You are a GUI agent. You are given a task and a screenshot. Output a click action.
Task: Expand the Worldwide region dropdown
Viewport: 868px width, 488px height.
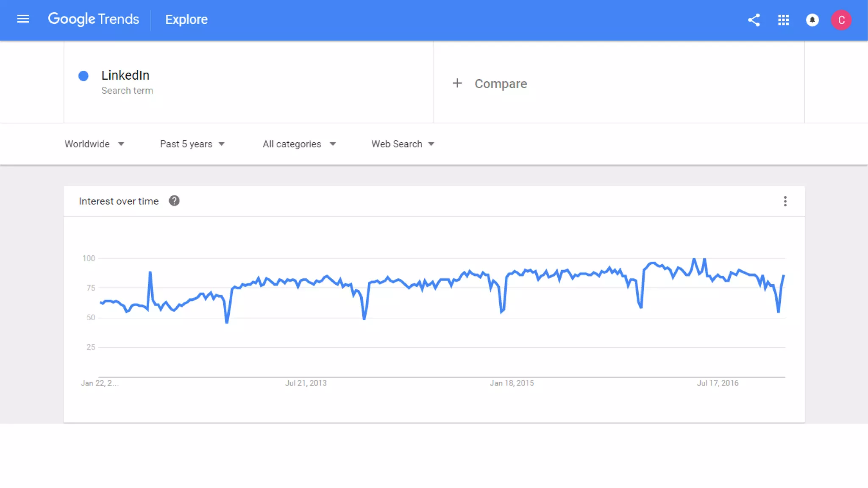(x=94, y=144)
